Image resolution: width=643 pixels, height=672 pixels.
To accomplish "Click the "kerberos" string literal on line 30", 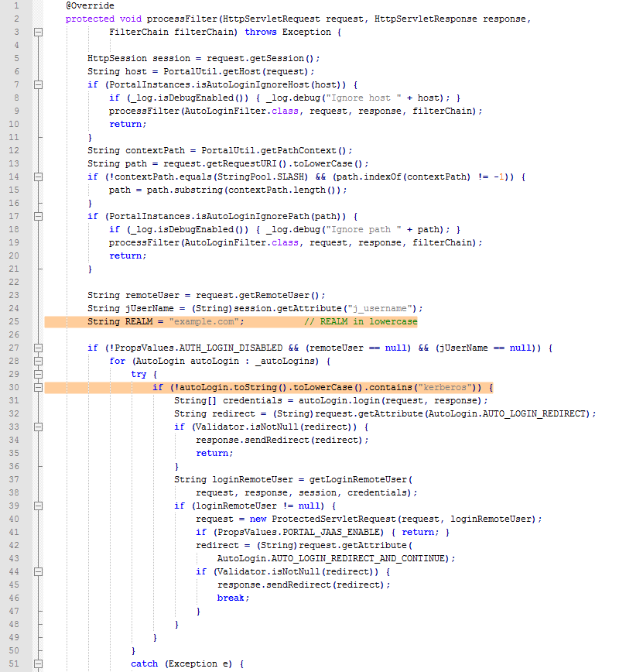I will point(445,387).
